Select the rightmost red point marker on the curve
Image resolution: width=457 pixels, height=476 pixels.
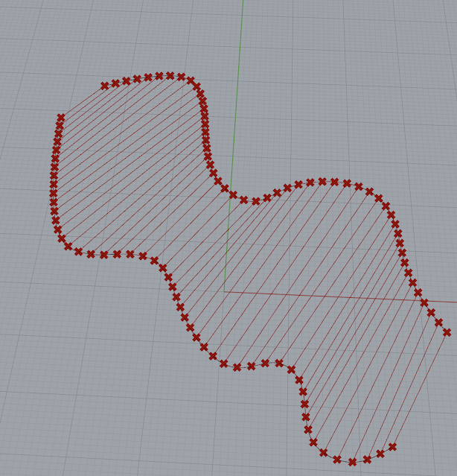[x=447, y=333]
